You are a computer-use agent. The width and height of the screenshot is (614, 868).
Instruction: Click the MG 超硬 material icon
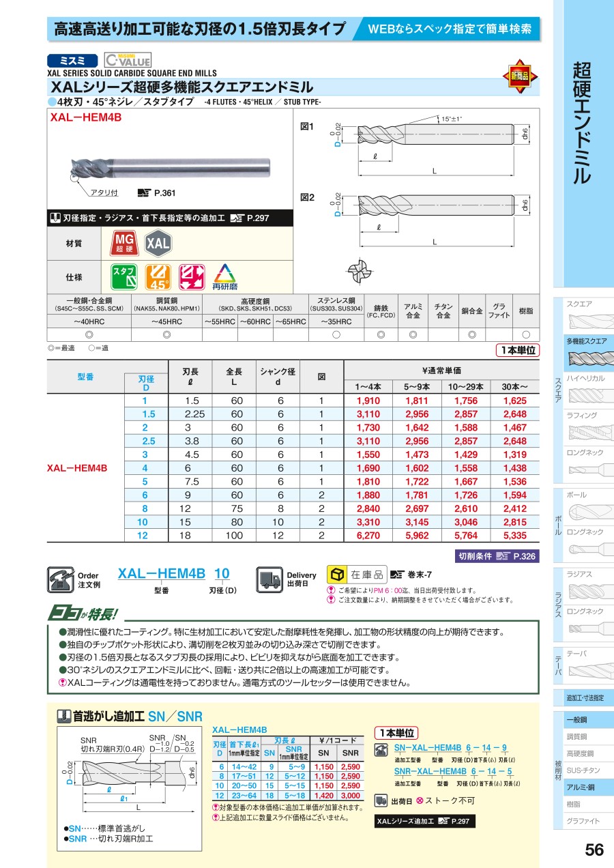(123, 243)
